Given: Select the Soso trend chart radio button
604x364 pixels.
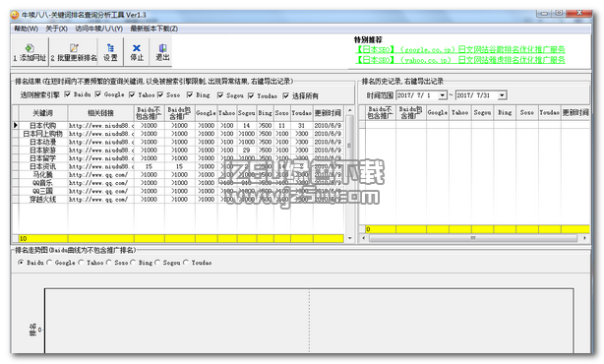Looking at the screenshot, I should 108,263.
